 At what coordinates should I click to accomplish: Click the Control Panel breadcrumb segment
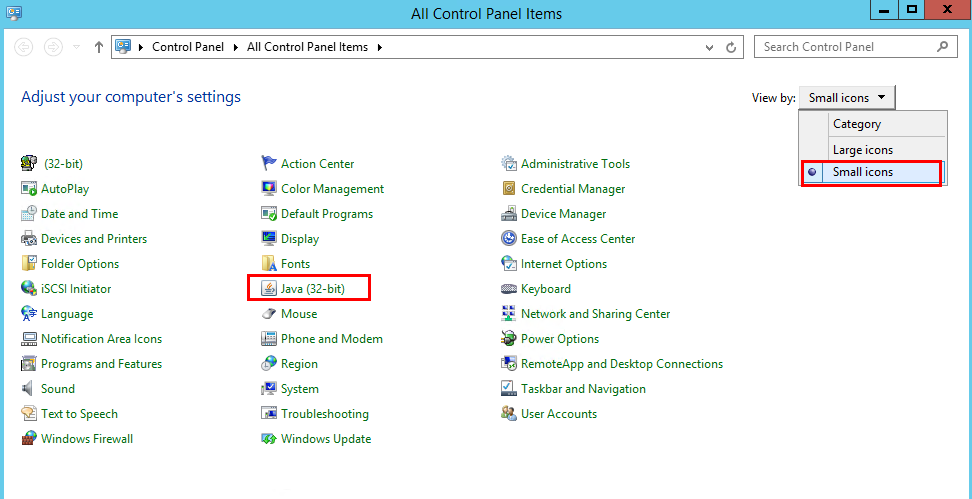(x=188, y=47)
